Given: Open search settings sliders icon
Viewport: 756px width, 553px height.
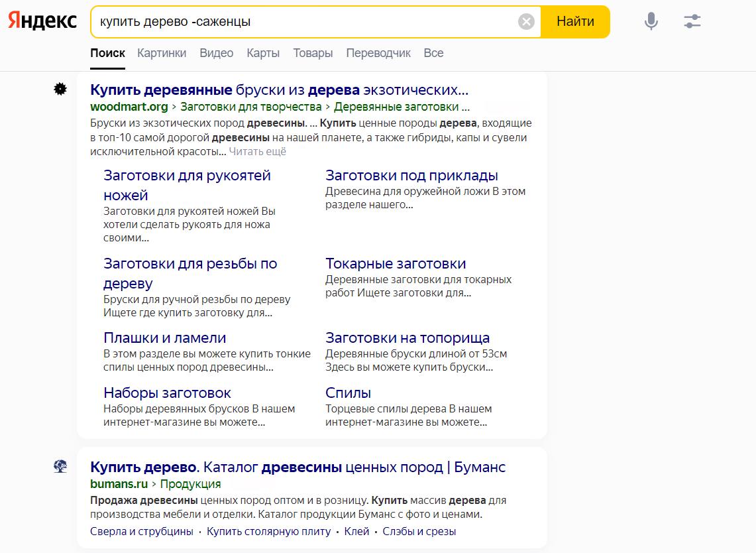Looking at the screenshot, I should click(692, 21).
